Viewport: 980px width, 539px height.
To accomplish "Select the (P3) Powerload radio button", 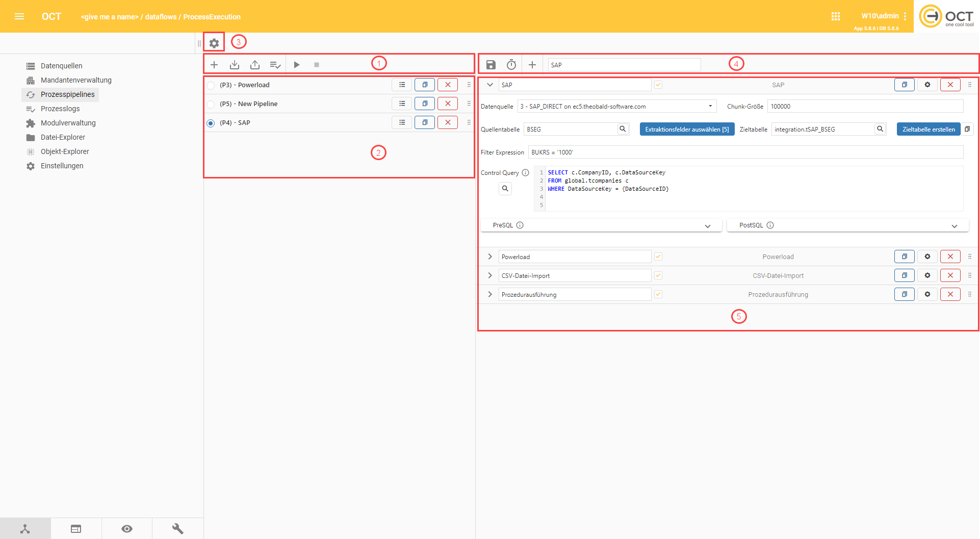I will click(x=211, y=85).
